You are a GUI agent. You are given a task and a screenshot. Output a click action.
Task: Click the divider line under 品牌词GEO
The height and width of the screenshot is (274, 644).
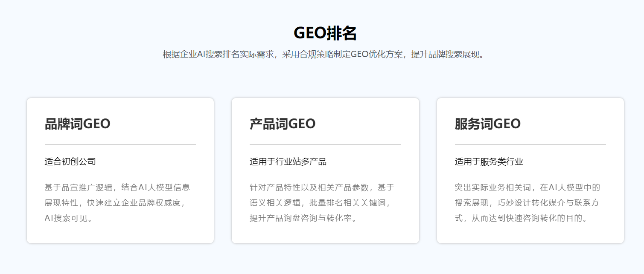point(120,144)
